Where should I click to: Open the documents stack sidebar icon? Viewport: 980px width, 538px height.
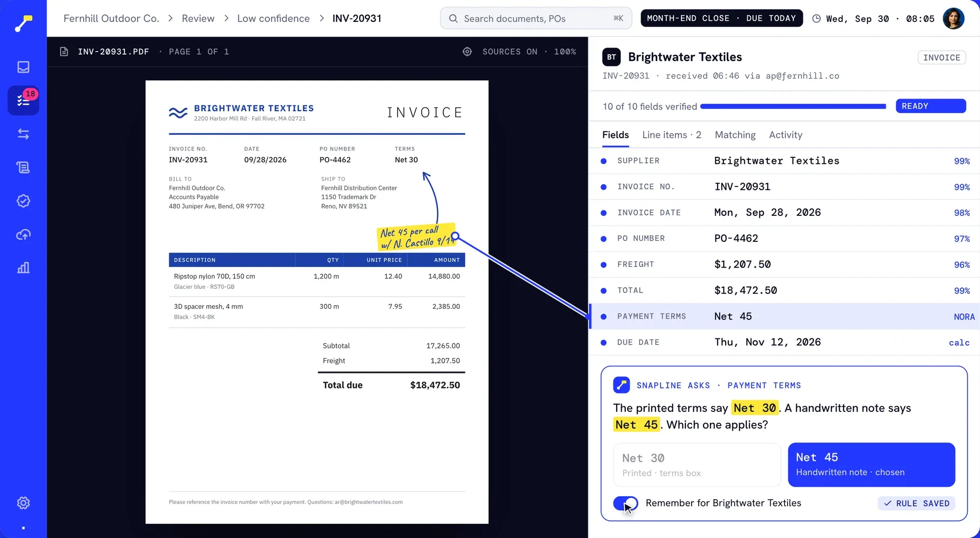coord(23,167)
